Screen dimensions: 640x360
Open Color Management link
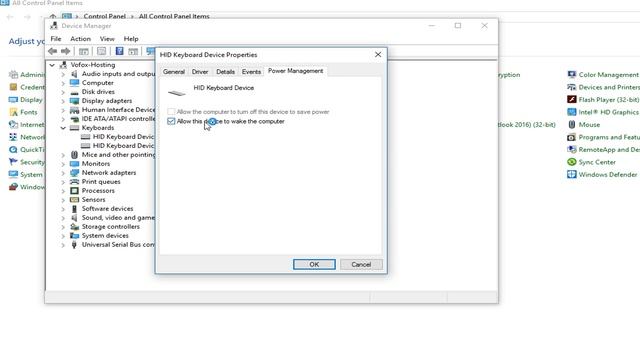point(609,75)
